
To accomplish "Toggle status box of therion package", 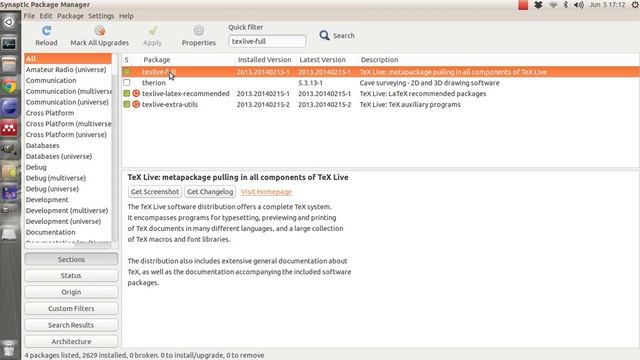I will 127,82.
